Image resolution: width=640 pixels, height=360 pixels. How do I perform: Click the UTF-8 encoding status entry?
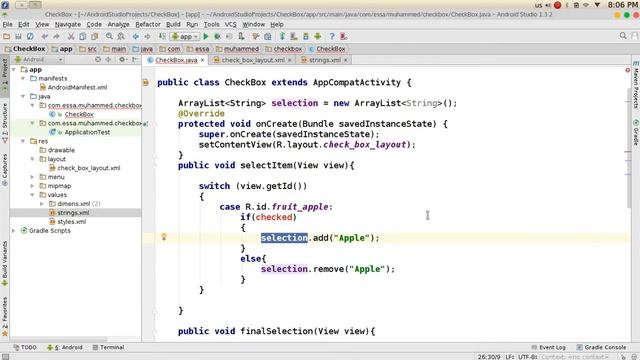527,357
